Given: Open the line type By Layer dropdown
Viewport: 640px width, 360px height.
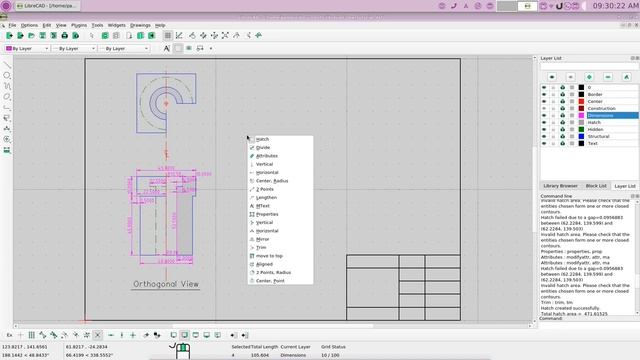Looking at the screenshot, I should [124, 49].
